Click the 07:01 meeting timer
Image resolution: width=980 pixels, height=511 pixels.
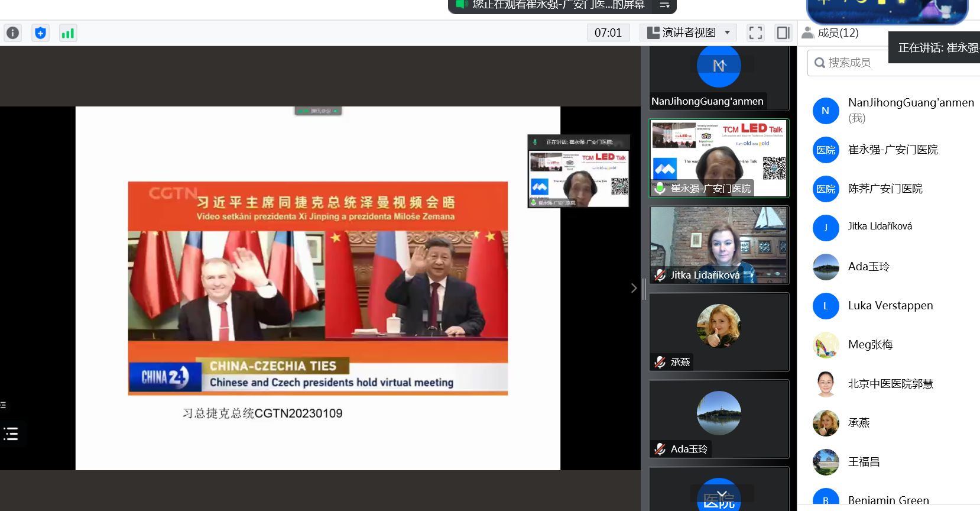pyautogui.click(x=608, y=33)
